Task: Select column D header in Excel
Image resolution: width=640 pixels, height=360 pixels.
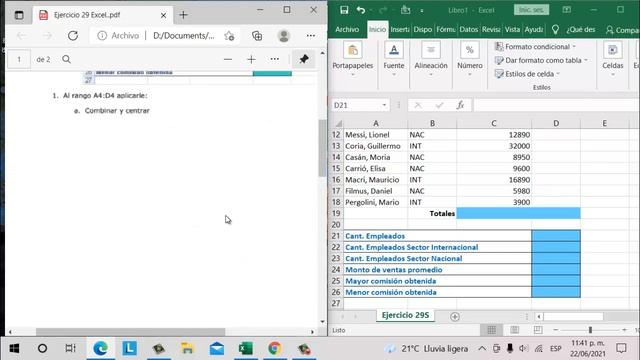Action: (556, 123)
